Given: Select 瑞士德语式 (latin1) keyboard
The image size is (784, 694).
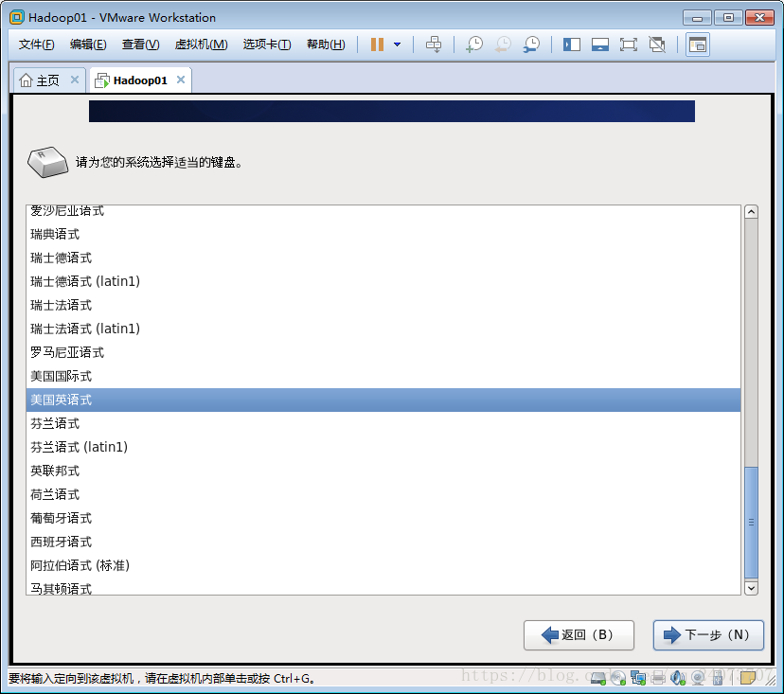Looking at the screenshot, I should point(383,281).
